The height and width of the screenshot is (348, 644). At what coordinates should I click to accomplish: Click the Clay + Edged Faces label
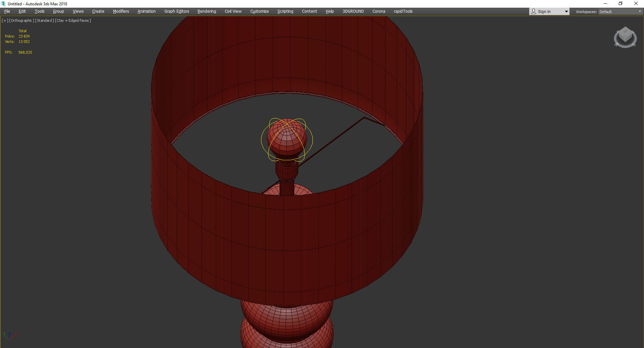pos(73,20)
